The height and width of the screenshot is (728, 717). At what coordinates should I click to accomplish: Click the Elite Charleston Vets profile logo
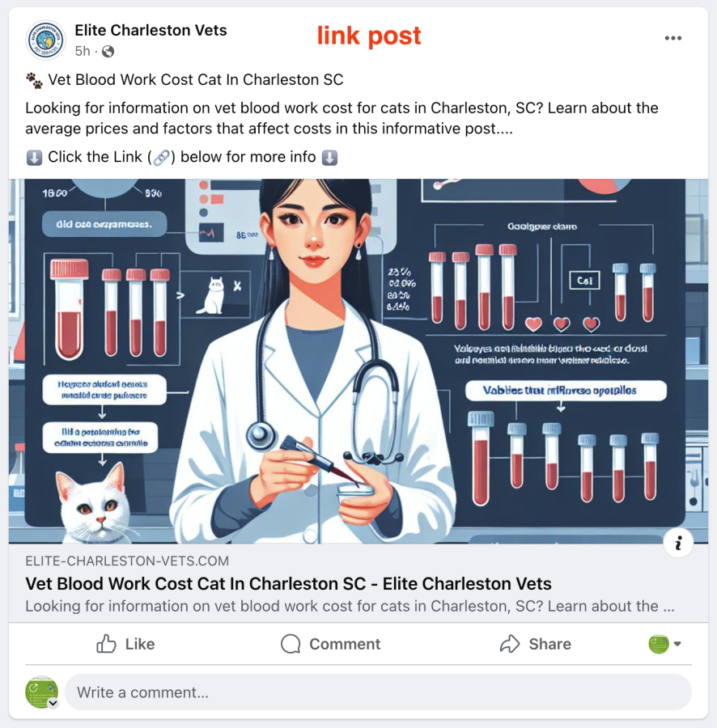45,40
